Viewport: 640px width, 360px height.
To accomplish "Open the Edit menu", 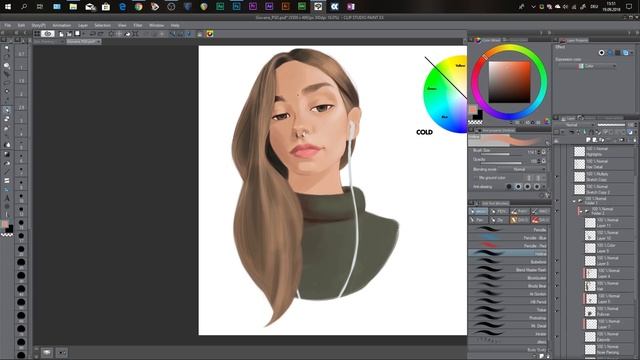I will pos(21,25).
